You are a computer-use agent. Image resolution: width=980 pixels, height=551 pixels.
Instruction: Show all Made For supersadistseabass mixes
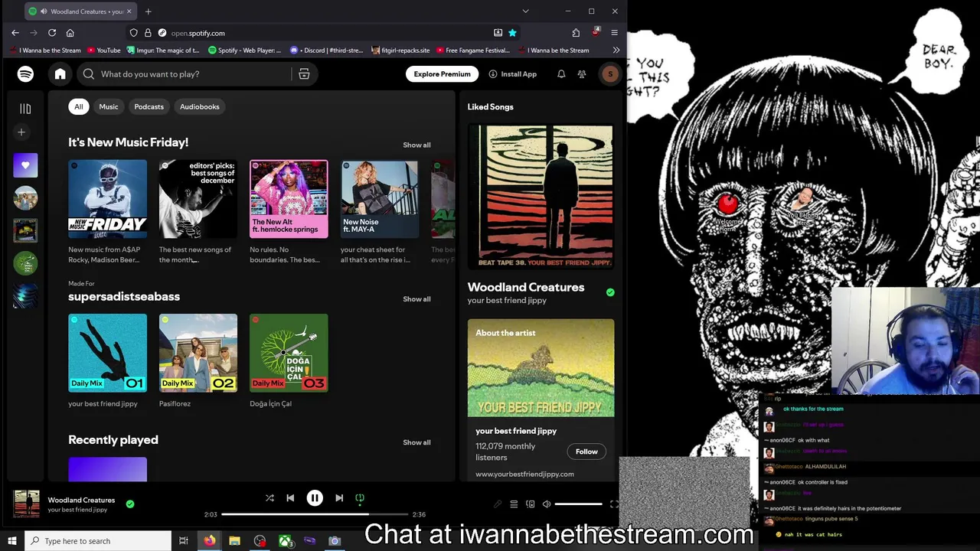(416, 299)
